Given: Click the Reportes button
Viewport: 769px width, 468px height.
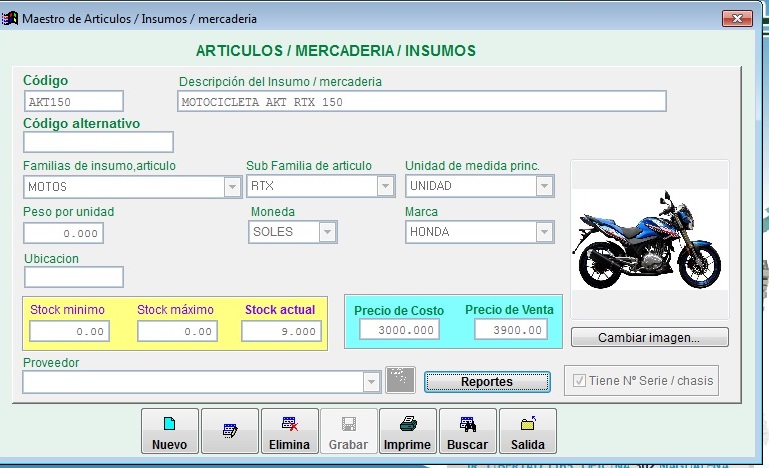Looking at the screenshot, I should 487,381.
